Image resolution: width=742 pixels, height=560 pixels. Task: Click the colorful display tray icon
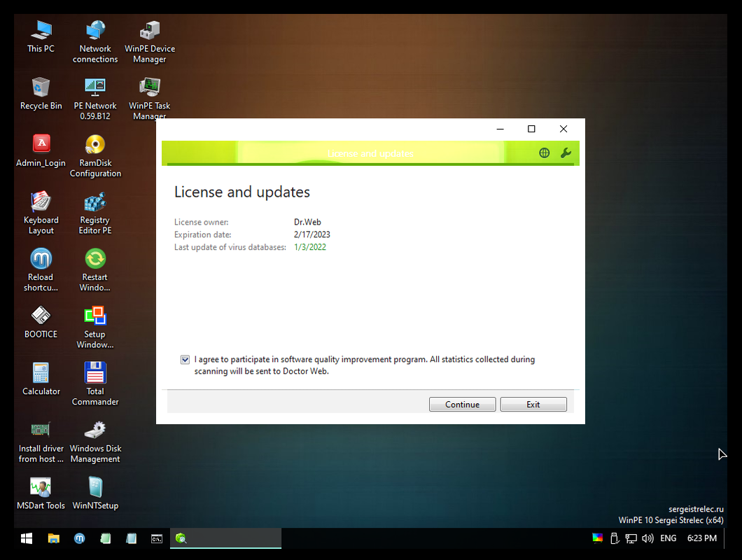tap(598, 538)
